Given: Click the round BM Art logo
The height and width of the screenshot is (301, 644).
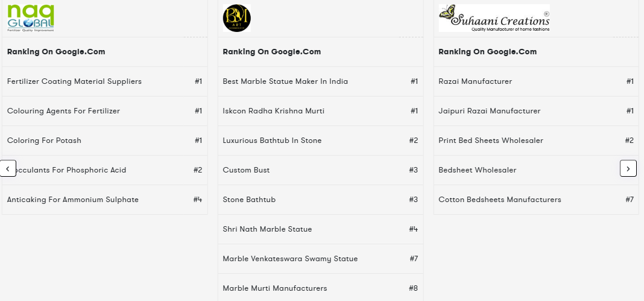Looking at the screenshot, I should click(x=237, y=18).
